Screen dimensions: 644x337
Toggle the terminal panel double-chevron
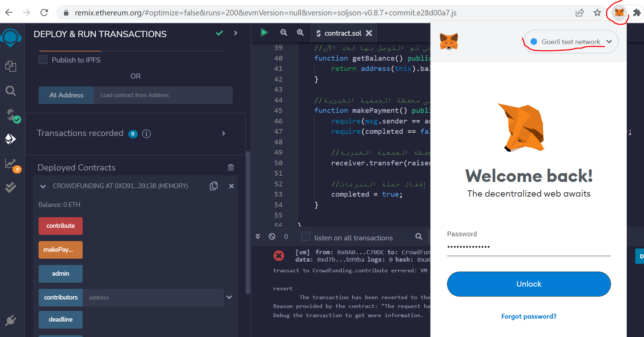[258, 236]
